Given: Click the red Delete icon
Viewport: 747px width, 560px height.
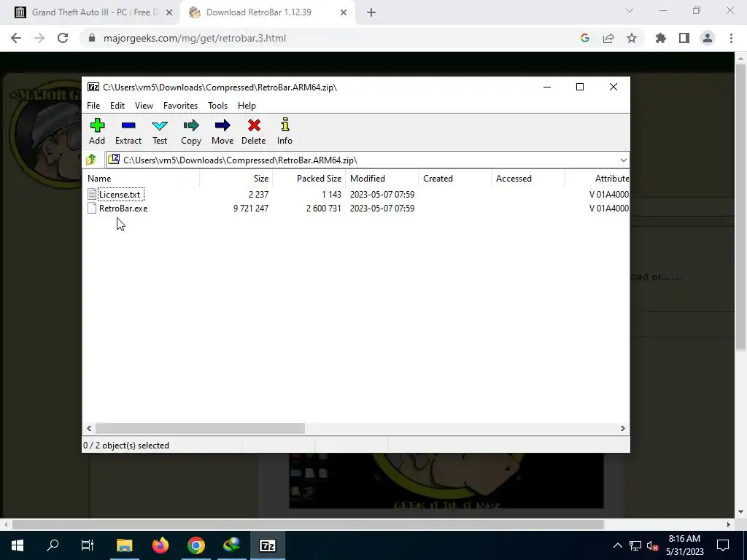Looking at the screenshot, I should tap(254, 125).
